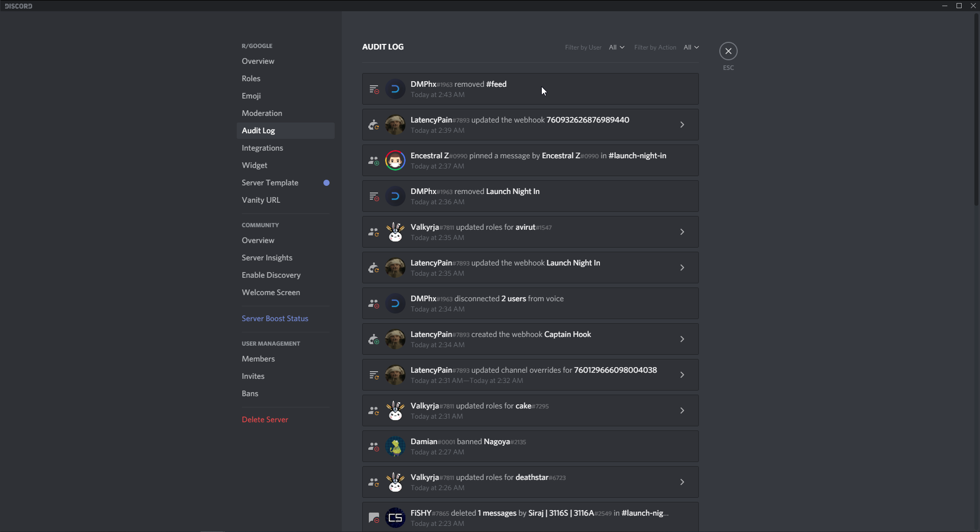Expand the avirut role update entry
This screenshot has height=532, width=980.
pos(682,232)
